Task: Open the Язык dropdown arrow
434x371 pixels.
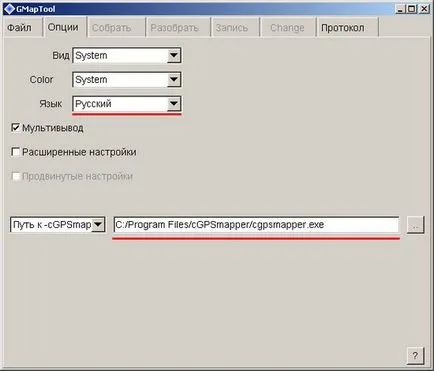Action: (x=174, y=104)
